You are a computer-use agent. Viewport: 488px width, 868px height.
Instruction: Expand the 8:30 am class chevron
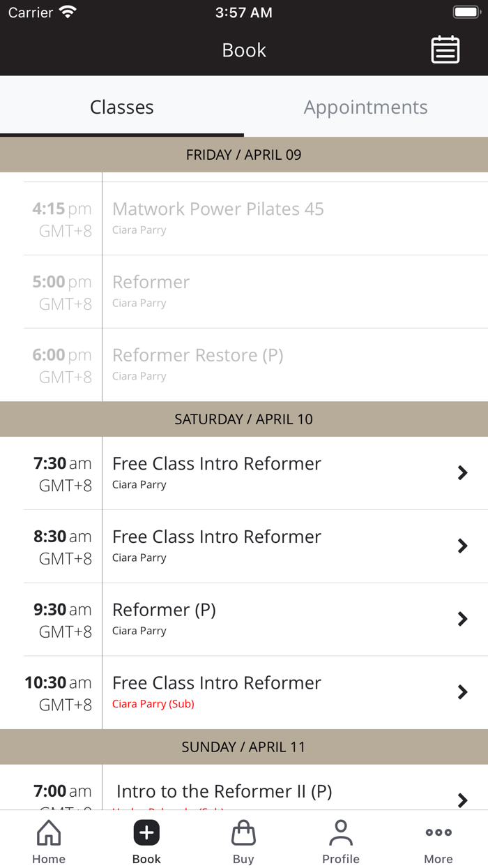tap(462, 546)
